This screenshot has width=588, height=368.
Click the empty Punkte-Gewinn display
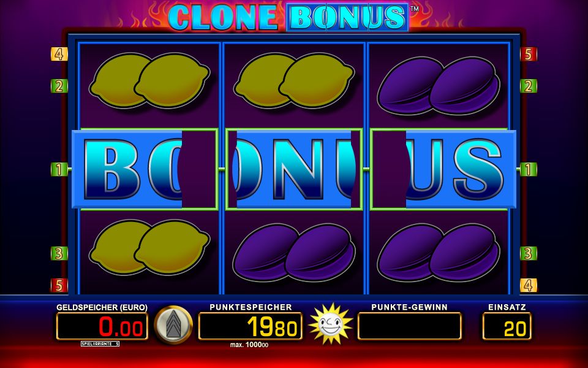(410, 326)
